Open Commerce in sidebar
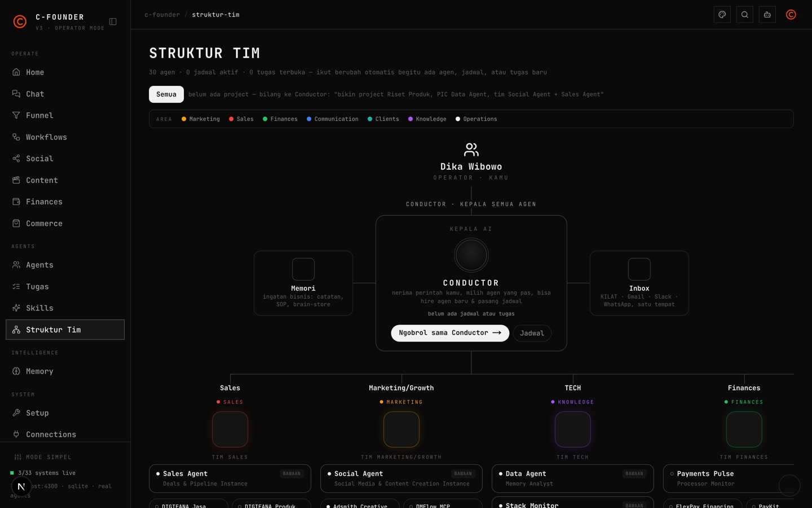This screenshot has width=812, height=508. click(x=65, y=224)
